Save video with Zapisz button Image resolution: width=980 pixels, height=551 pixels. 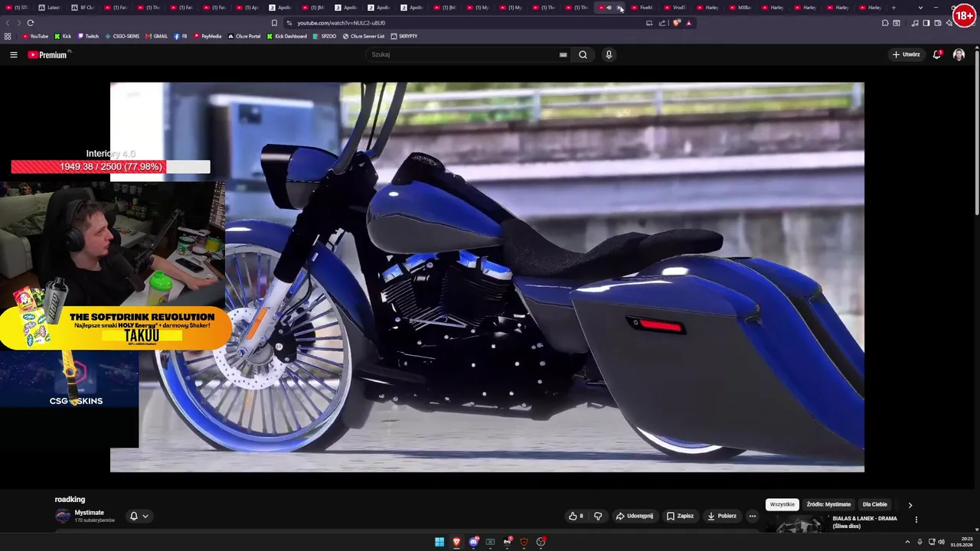[x=680, y=516]
